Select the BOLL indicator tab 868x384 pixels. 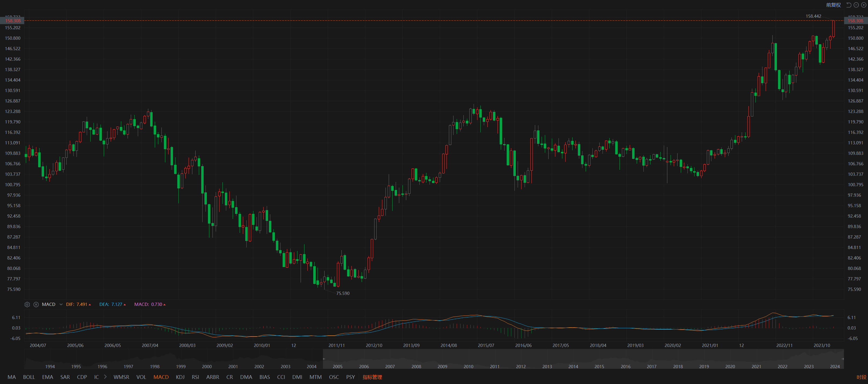[29, 377]
